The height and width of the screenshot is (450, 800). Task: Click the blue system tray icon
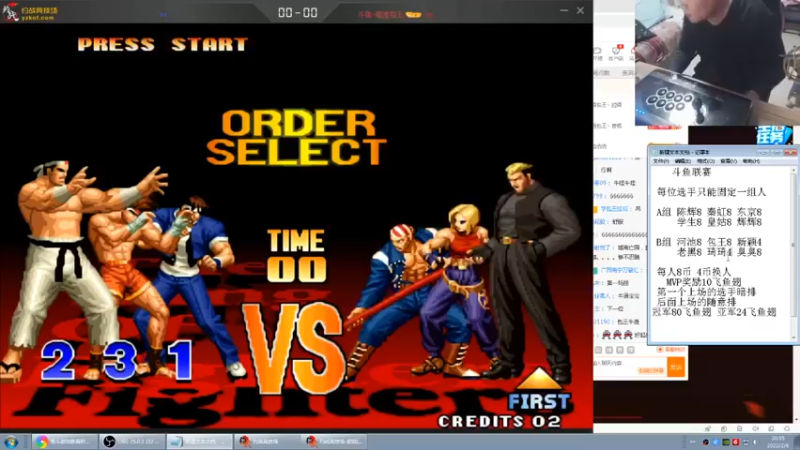(x=715, y=442)
